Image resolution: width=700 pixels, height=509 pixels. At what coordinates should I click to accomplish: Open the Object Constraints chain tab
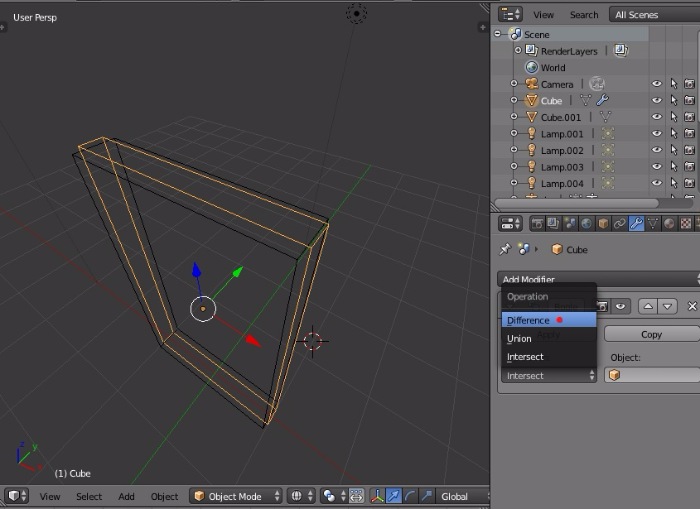point(619,223)
